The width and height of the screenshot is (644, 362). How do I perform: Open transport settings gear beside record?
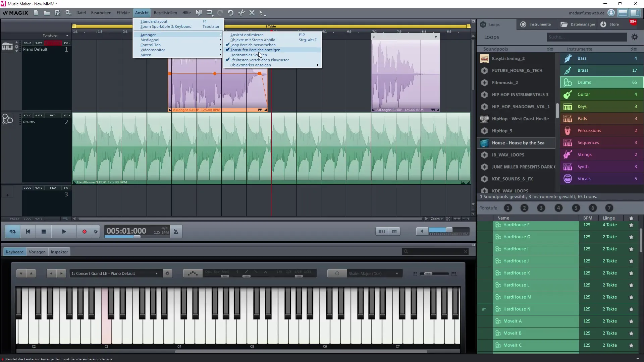pyautogui.click(x=96, y=232)
